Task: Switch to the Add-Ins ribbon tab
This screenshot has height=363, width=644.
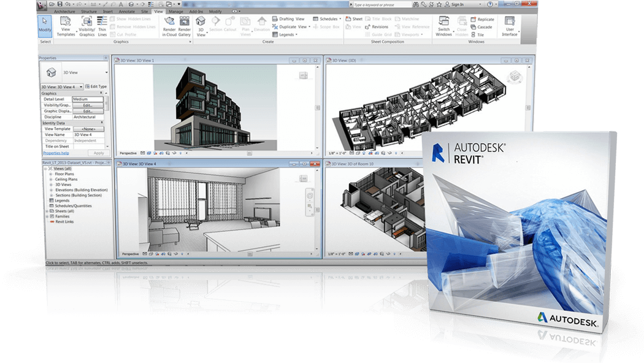Action: coord(196,12)
